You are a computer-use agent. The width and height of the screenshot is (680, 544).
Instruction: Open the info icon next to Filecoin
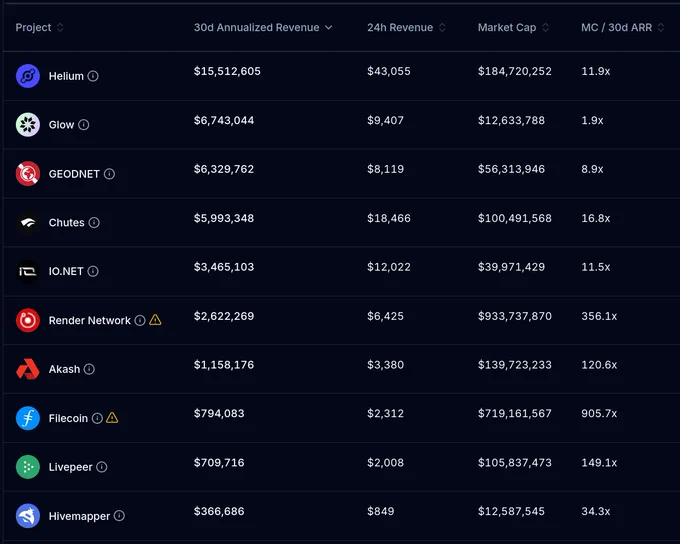click(97, 418)
